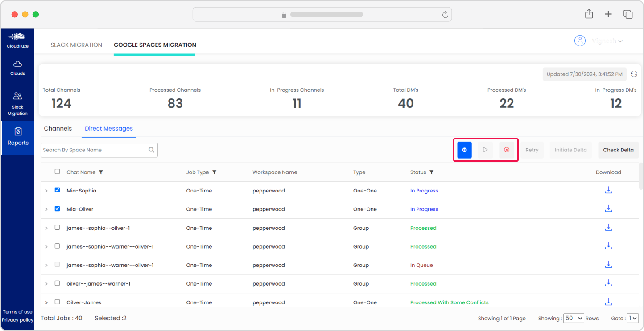
Task: Click the 'Processed With Some Conflicts' status
Action: tap(450, 302)
